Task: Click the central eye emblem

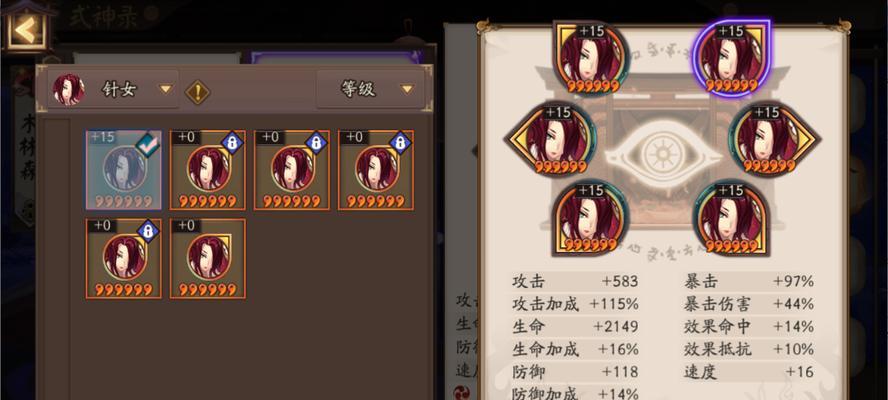Action: tap(662, 154)
